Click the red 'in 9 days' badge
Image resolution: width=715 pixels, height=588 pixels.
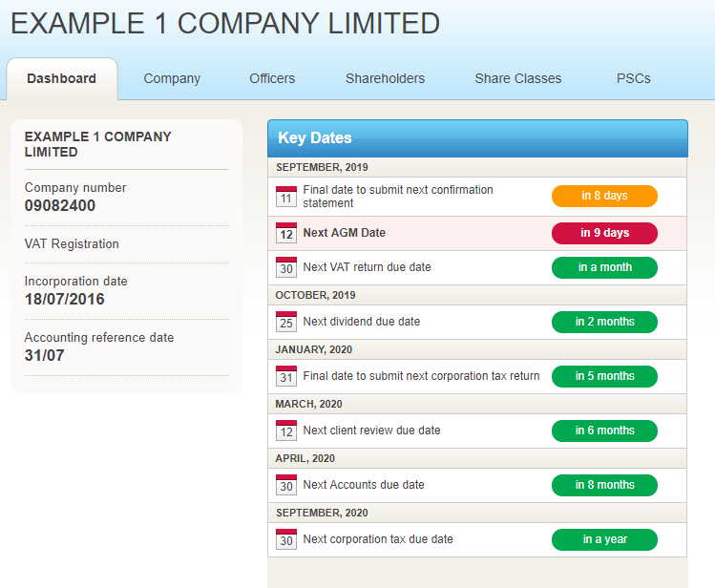pos(604,233)
